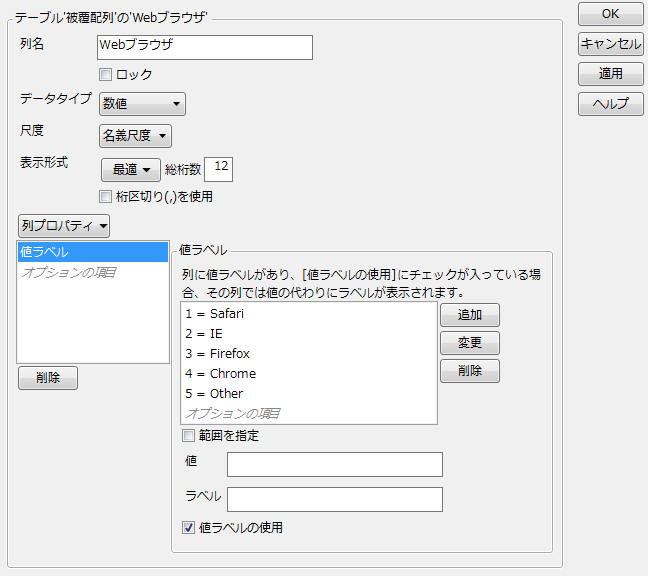This screenshot has width=648, height=576.
Task: Expand the 列プロパティ menu button
Action: [x=64, y=226]
